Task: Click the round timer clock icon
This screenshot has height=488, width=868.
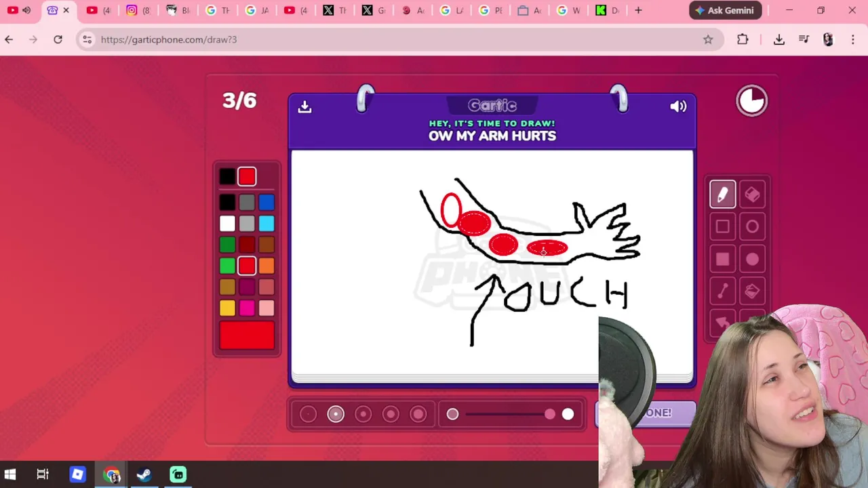Action: [752, 101]
